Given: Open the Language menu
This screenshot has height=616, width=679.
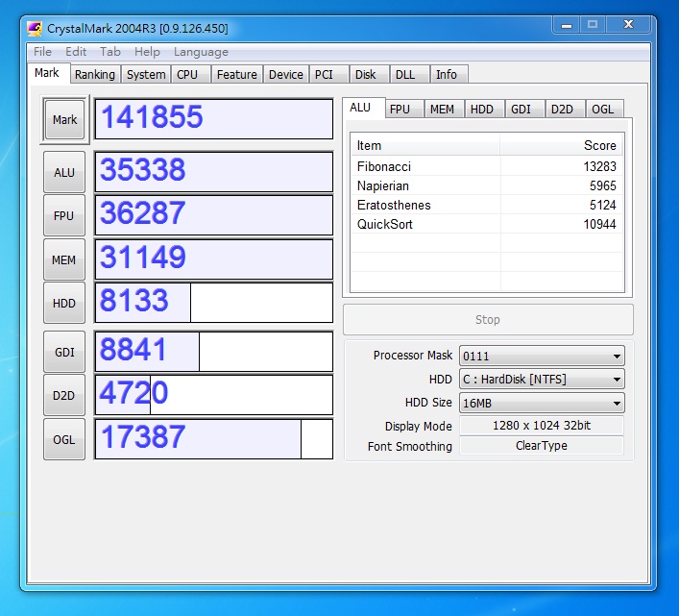Looking at the screenshot, I should coord(201,52).
